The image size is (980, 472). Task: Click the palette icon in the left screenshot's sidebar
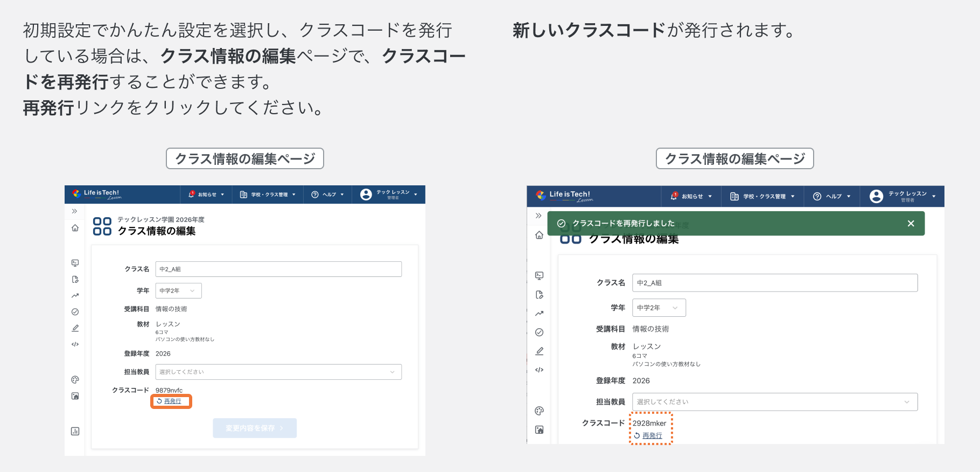coord(75,380)
